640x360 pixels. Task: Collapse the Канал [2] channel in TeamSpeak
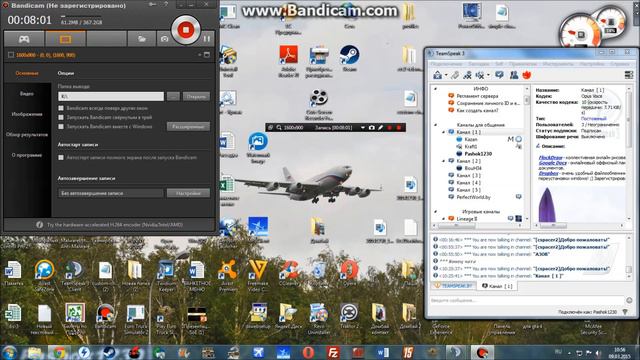443,161
